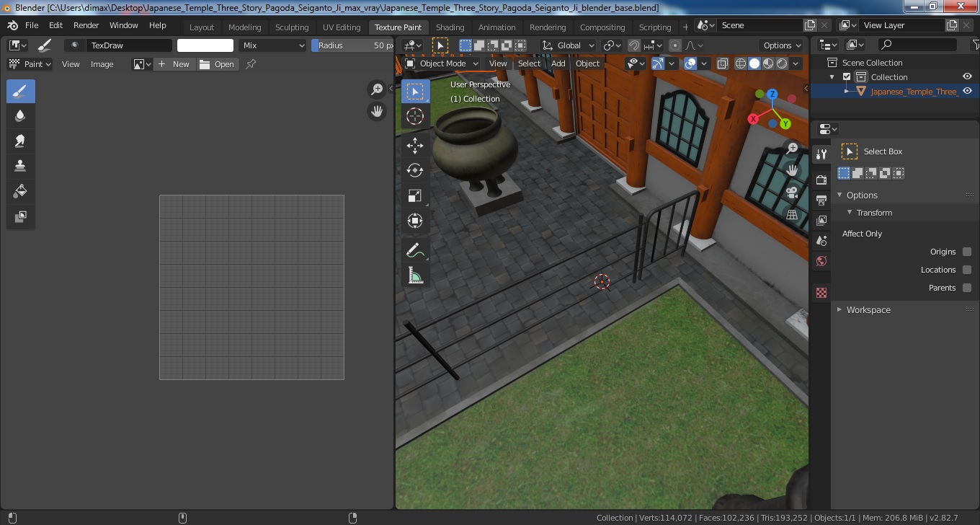Select the Annotate tool
The width and height of the screenshot is (980, 525).
click(x=415, y=251)
